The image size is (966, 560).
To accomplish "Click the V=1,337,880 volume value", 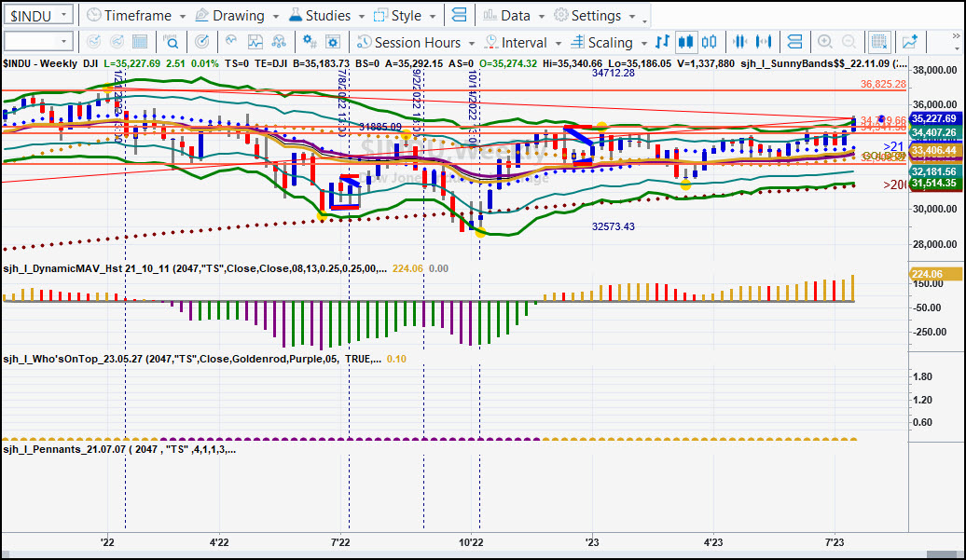I will 706,63.
